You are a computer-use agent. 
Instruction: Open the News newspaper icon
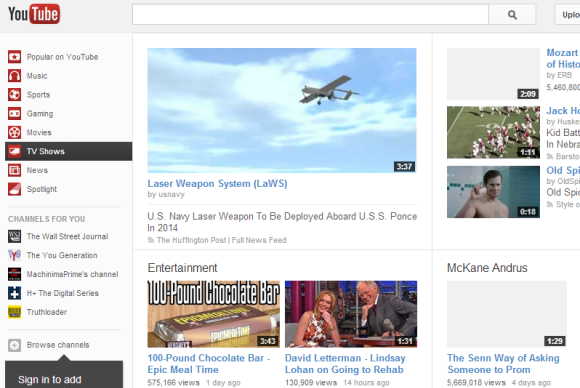pos(14,170)
